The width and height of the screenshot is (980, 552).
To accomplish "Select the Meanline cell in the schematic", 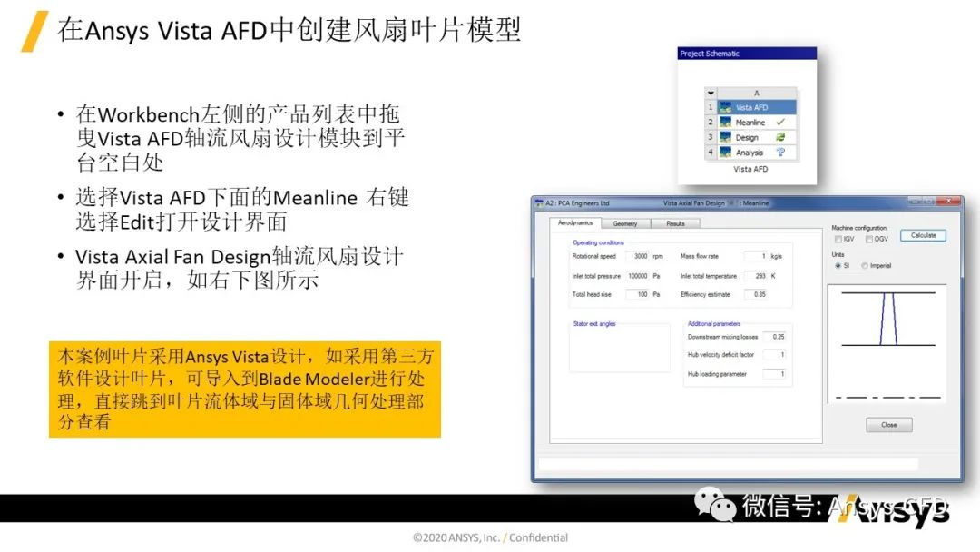I will (757, 123).
